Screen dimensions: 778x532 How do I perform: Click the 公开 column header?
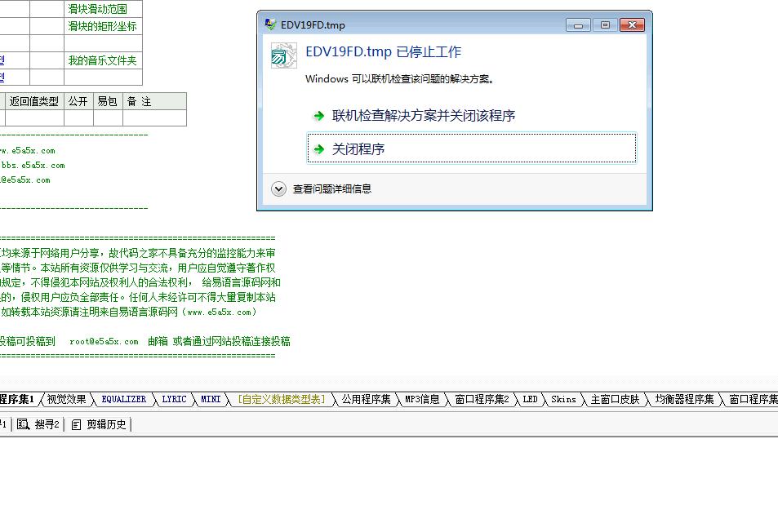click(78, 101)
